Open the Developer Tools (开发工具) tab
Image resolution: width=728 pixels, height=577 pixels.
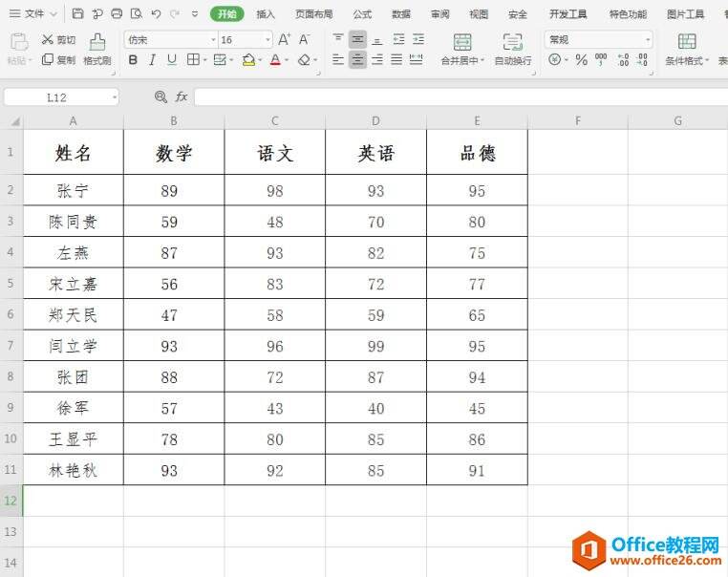567,14
